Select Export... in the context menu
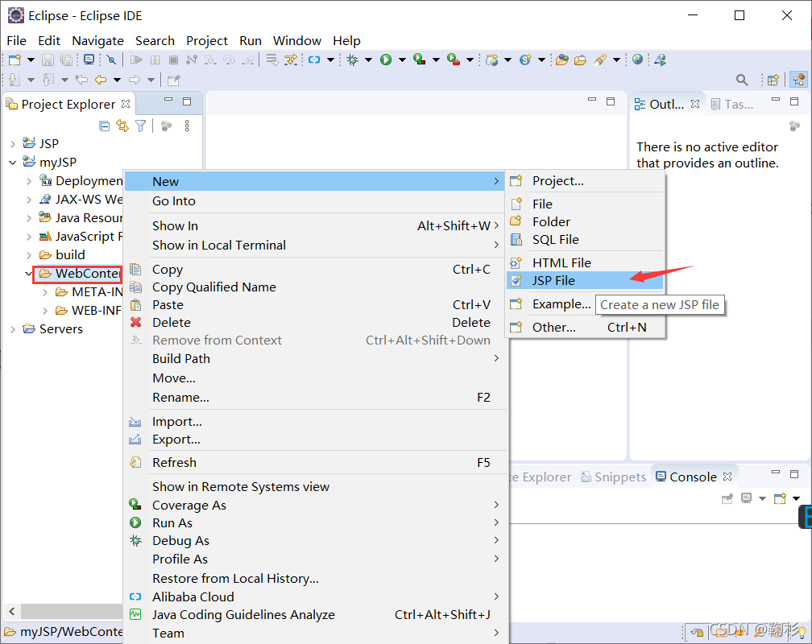 coord(316,440)
